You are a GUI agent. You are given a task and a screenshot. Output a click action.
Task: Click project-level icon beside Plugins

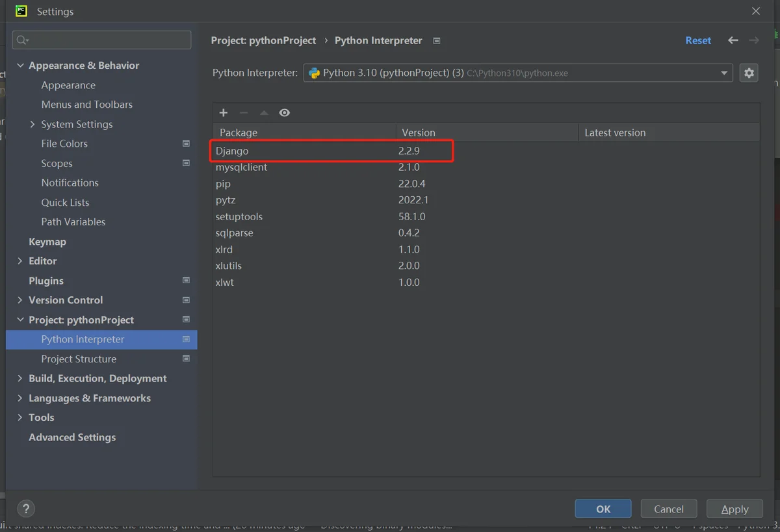(186, 281)
